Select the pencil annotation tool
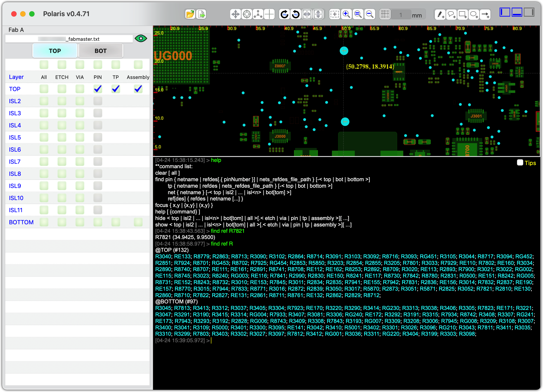Image resolution: width=543 pixels, height=392 pixels. click(440, 15)
